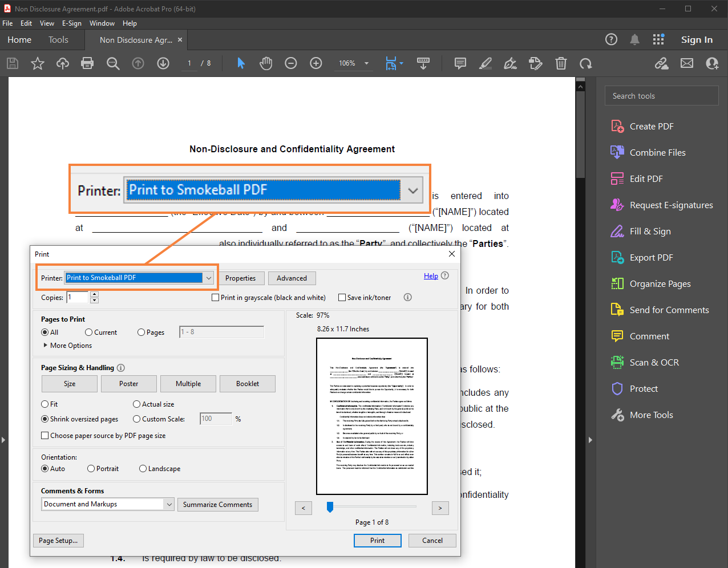Expand More Options under Pages to Print
This screenshot has height=568, width=728.
click(67, 346)
